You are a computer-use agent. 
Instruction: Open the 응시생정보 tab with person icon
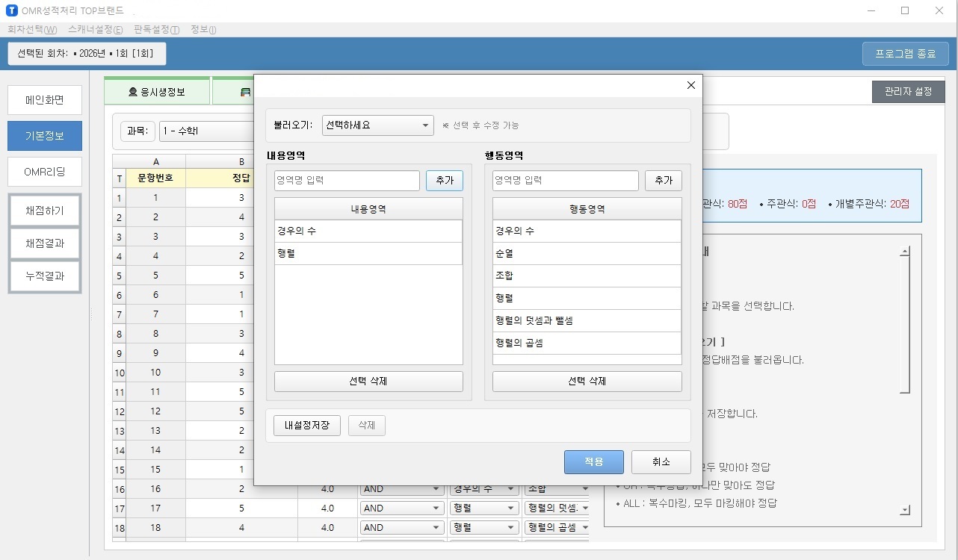click(x=157, y=93)
